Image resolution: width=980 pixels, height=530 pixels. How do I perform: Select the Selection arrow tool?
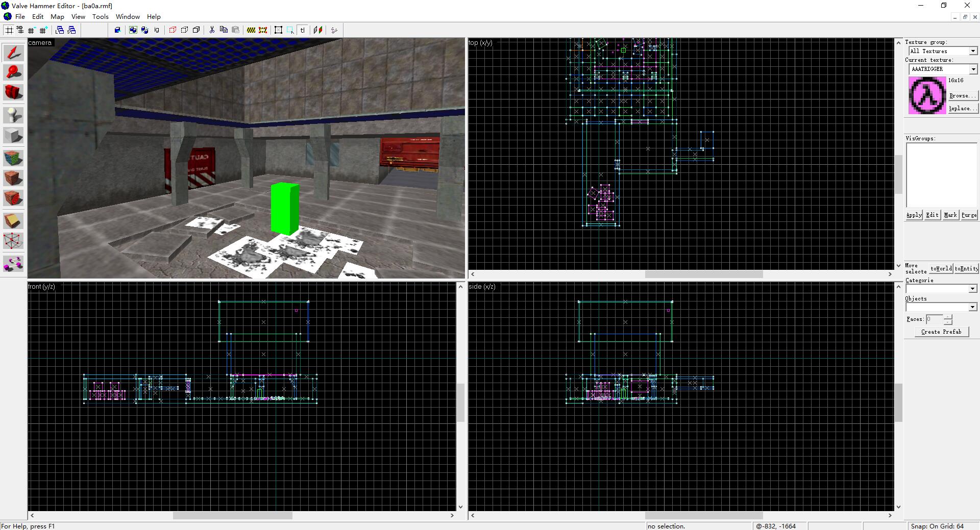point(13,52)
